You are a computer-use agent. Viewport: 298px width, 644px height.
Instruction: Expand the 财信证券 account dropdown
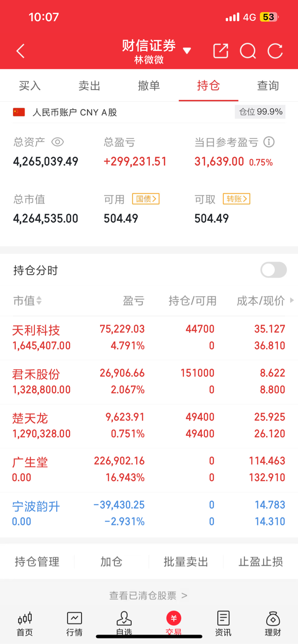pyautogui.click(x=187, y=51)
